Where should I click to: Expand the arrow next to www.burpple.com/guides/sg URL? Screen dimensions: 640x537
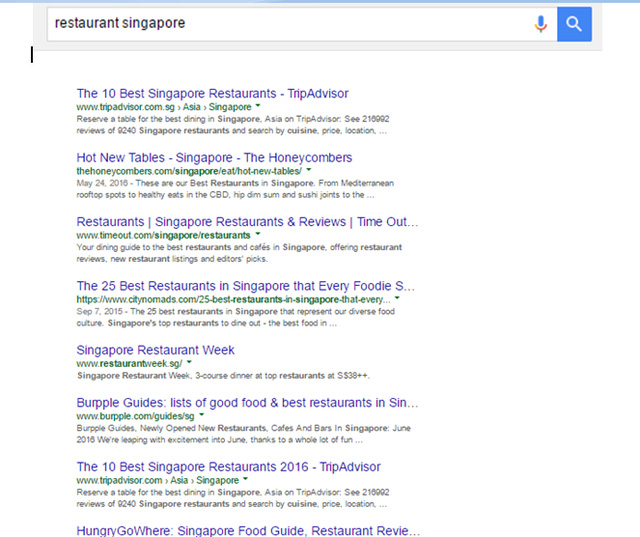point(202,415)
